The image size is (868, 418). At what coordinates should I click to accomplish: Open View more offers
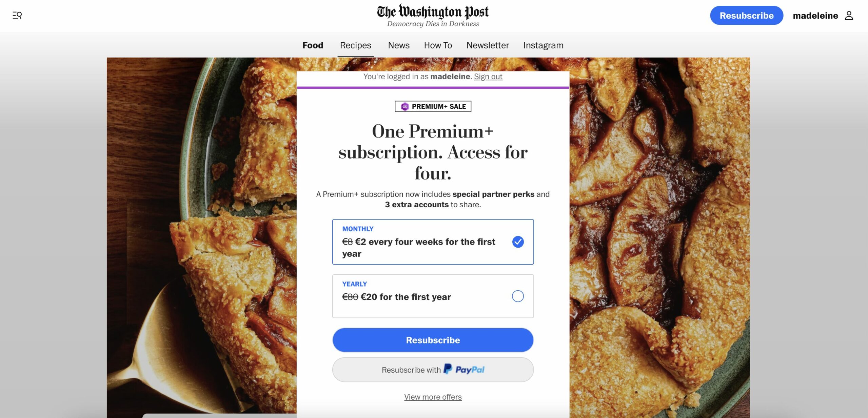point(433,397)
